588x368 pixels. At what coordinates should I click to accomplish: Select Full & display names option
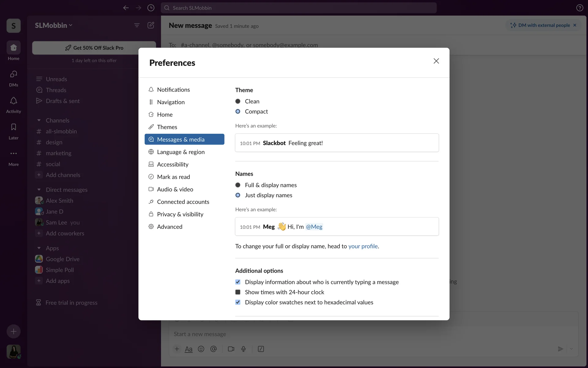238,185
